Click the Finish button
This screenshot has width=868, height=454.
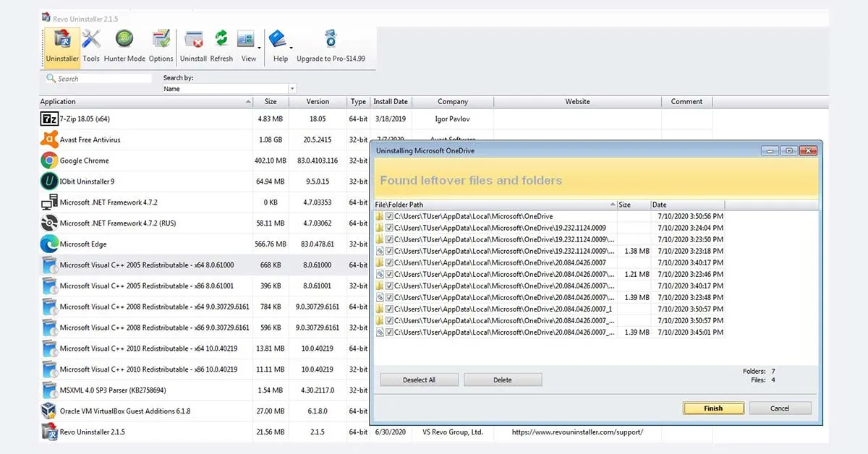(x=713, y=408)
